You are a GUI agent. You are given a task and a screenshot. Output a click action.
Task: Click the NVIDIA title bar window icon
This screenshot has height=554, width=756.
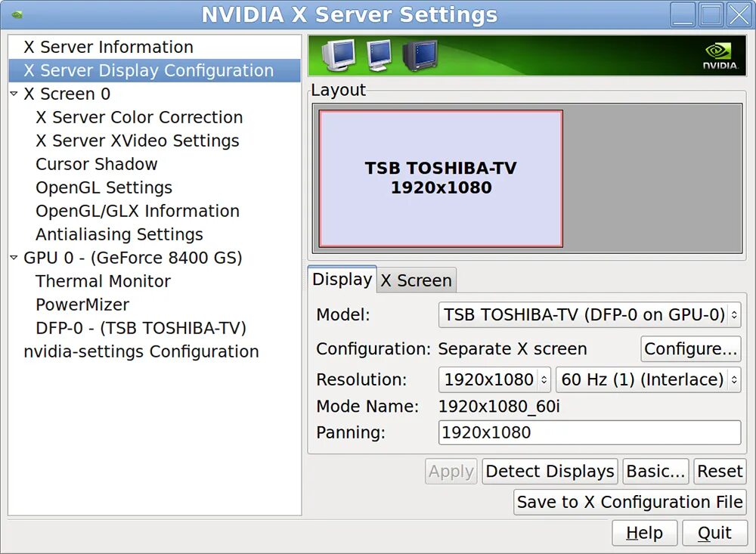(17, 14)
